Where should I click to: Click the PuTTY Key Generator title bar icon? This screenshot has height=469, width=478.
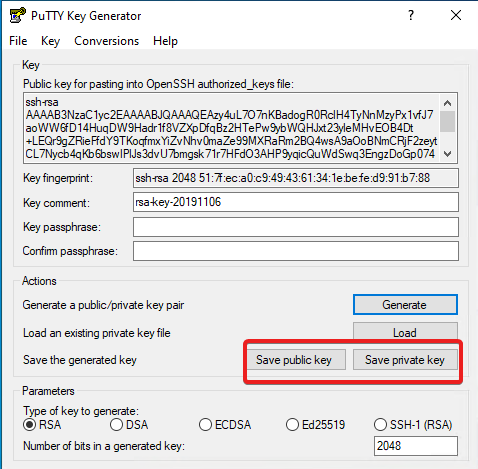17,15
